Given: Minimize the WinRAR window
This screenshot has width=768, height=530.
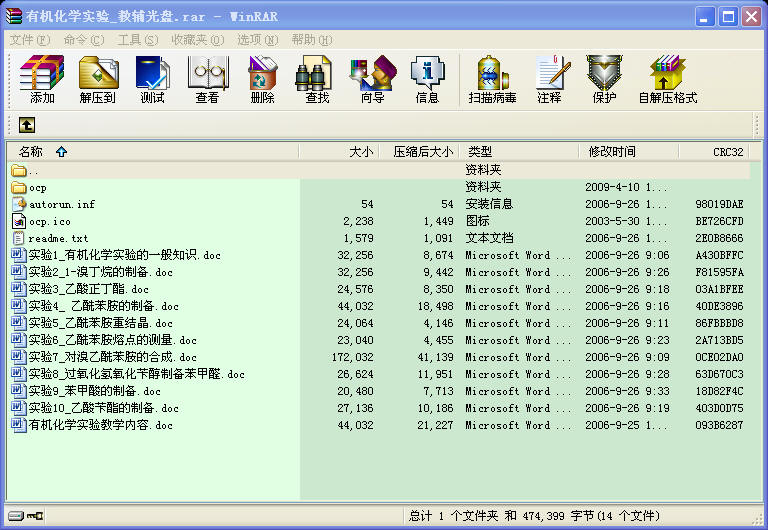Looking at the screenshot, I should coord(705,17).
